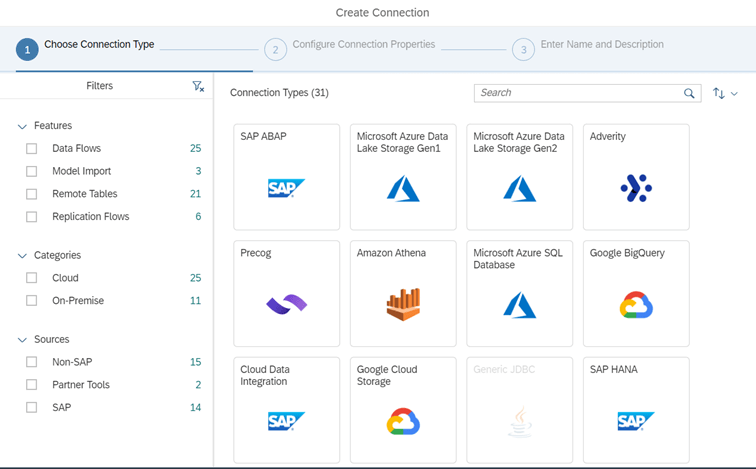756x469 pixels.
Task: Collapse the Categories filter section
Action: [22, 255]
